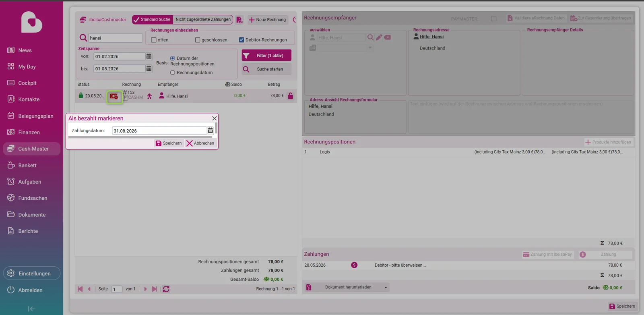
Task: Open Einstellungen in the sidebar
Action: coord(31,273)
